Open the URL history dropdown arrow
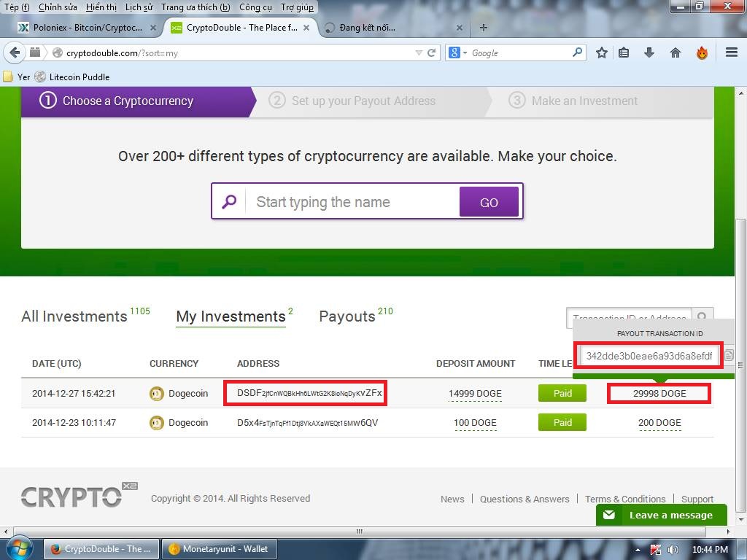 tap(419, 52)
